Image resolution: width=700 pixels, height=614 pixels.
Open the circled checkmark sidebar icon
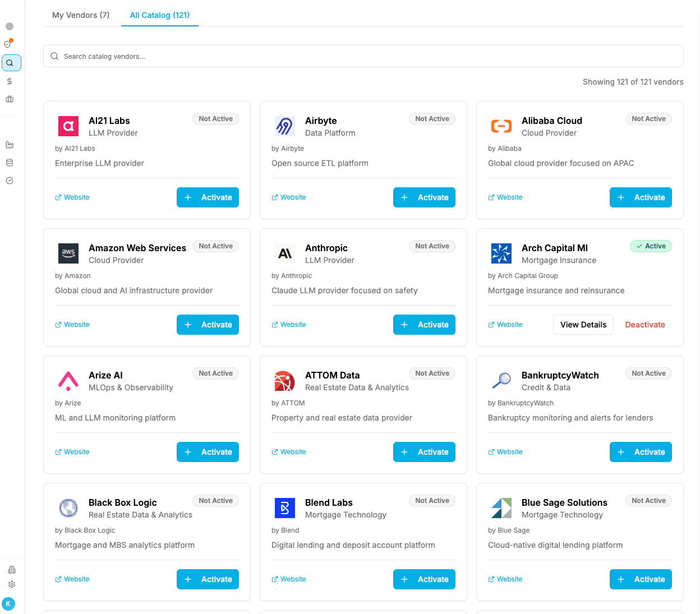(x=10, y=181)
